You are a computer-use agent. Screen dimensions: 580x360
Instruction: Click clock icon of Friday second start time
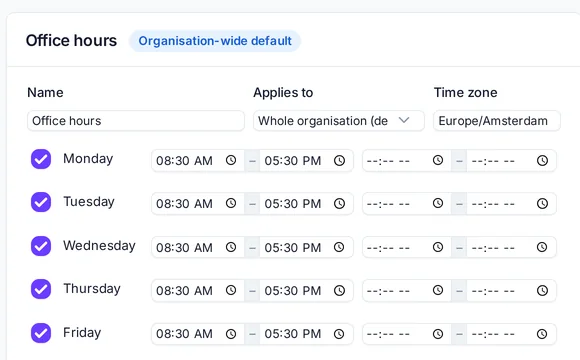(438, 334)
